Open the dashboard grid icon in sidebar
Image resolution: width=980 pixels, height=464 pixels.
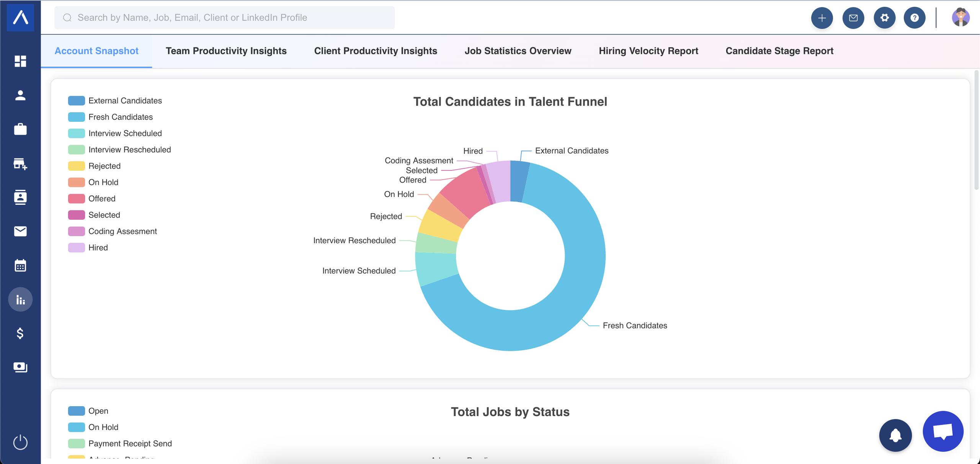point(20,61)
